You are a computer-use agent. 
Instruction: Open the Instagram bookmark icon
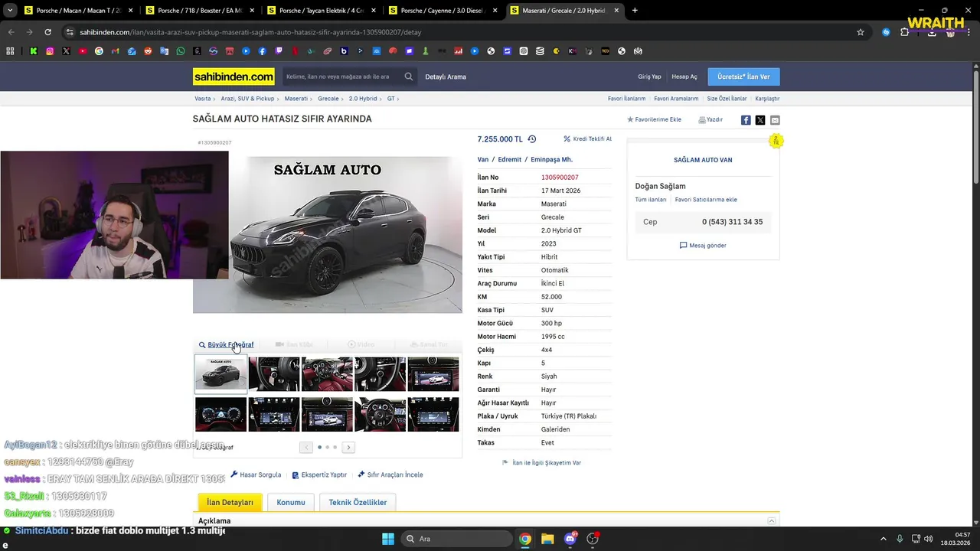(50, 51)
